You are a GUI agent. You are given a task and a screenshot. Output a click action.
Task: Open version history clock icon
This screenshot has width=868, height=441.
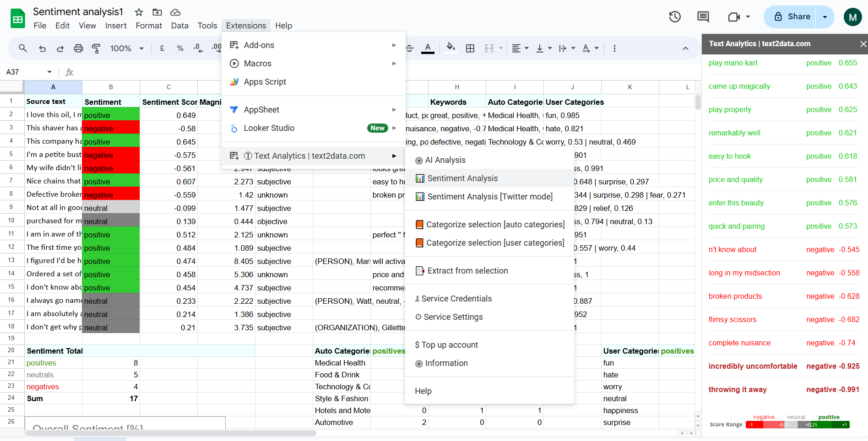click(675, 17)
